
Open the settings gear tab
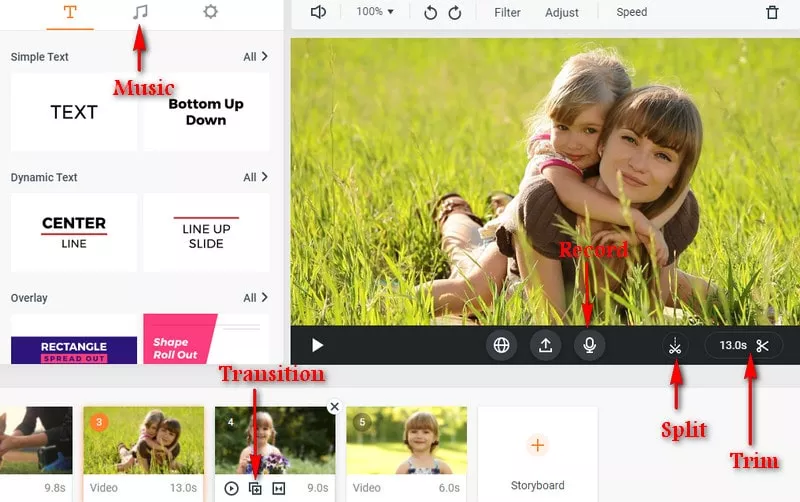pos(210,12)
